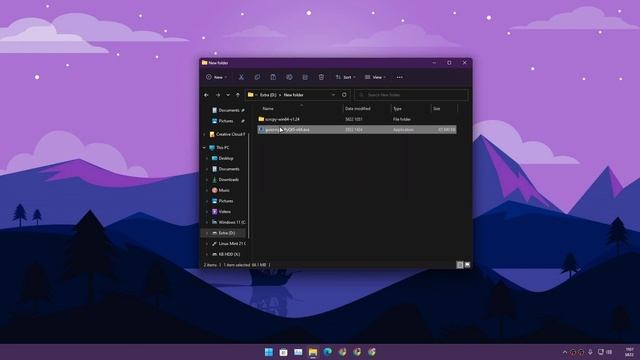
Task: Collapse the This PC tree node
Action: click(204, 147)
